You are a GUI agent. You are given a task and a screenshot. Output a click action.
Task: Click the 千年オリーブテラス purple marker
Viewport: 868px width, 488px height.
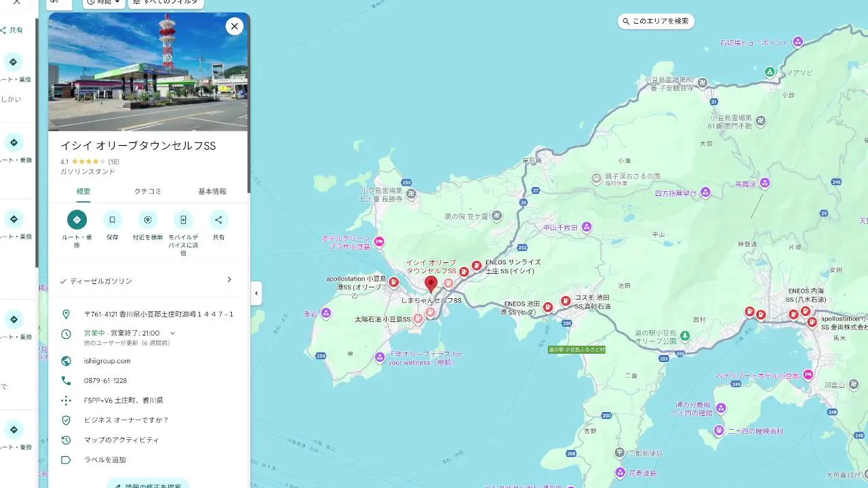(x=380, y=357)
